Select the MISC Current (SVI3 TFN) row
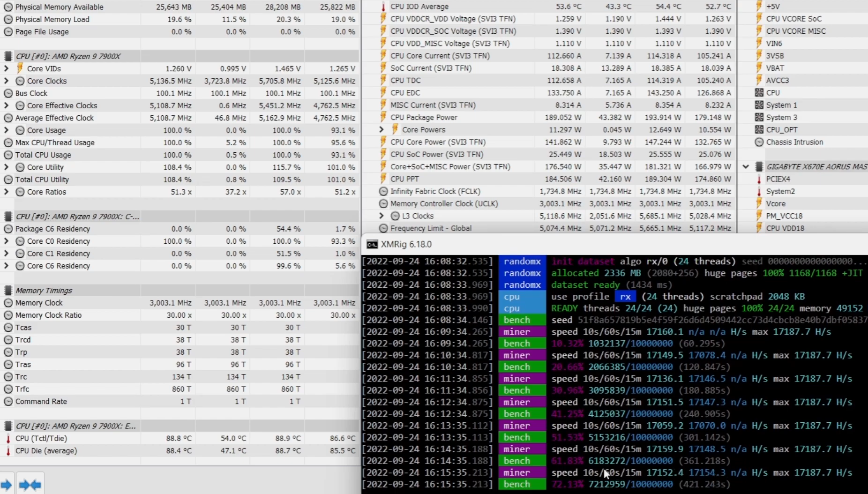The image size is (868, 494). pos(549,105)
